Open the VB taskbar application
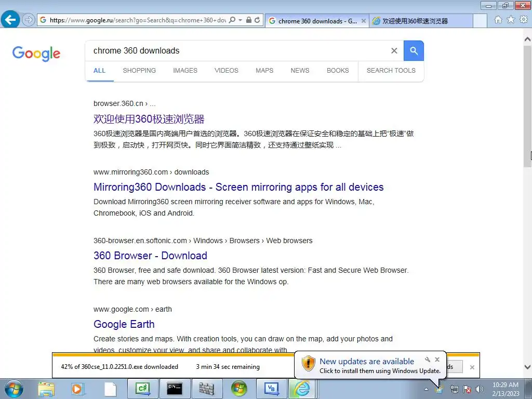532x399 pixels. [x=271, y=389]
